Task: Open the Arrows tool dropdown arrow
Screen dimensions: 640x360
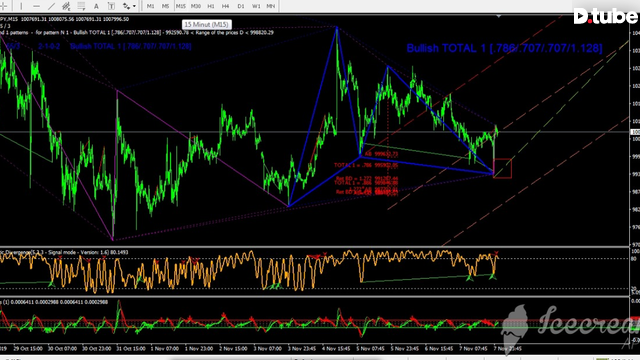Action: click(134, 6)
